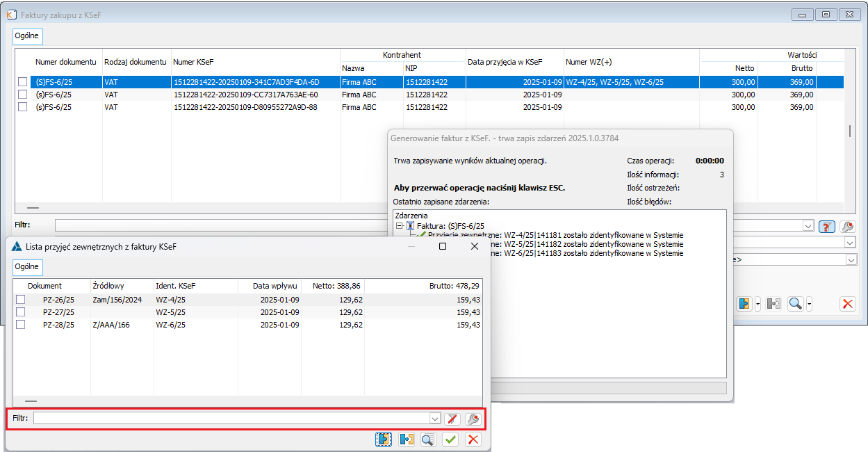The image size is (868, 452).
Task: Click into the Filtr input field in PZ list
Action: coord(231,419)
